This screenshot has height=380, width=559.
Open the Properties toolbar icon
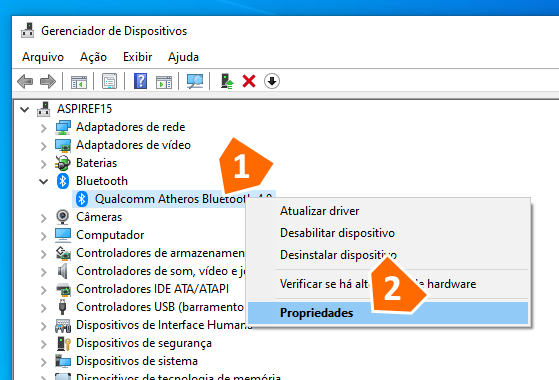pos(109,81)
